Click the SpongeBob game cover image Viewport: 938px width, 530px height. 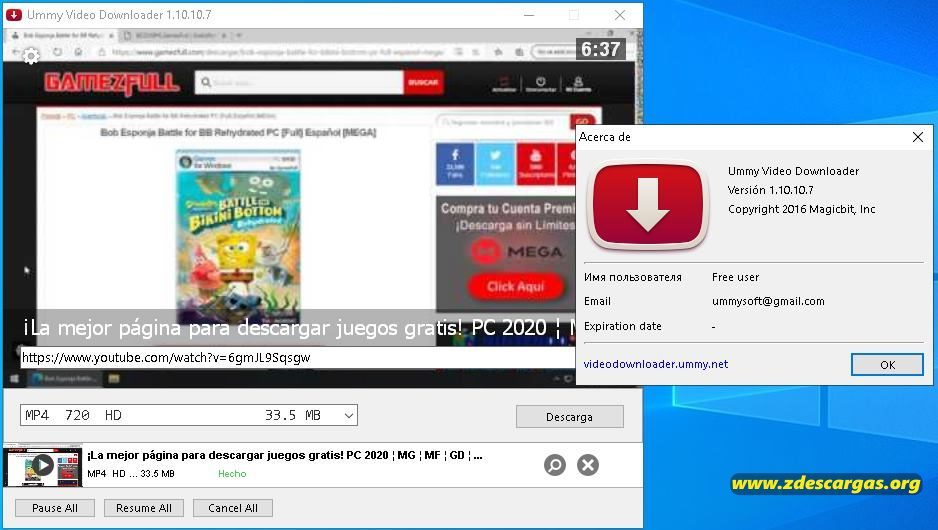click(x=238, y=236)
